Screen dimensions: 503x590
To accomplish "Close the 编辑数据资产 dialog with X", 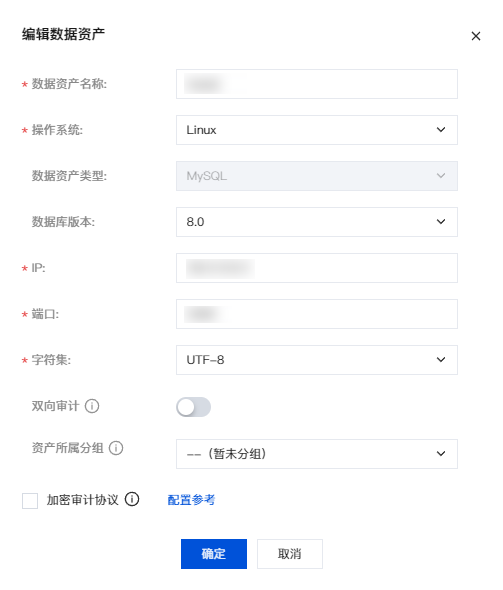I will click(x=476, y=36).
